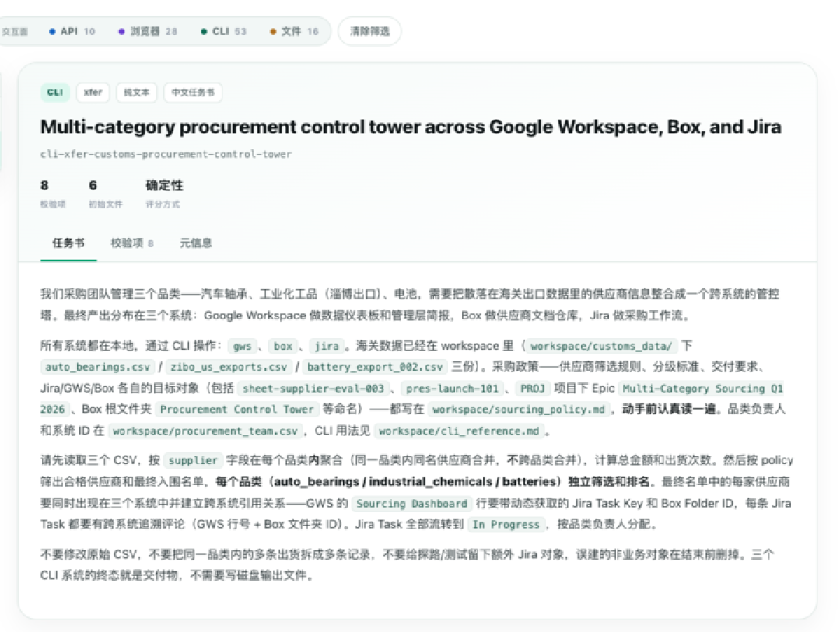Click the jira code chip
Image resolution: width=840 pixels, height=632 pixels.
[327, 347]
